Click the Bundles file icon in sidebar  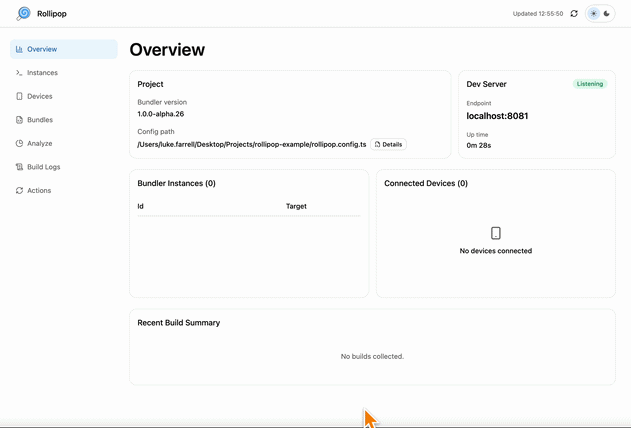(x=19, y=120)
